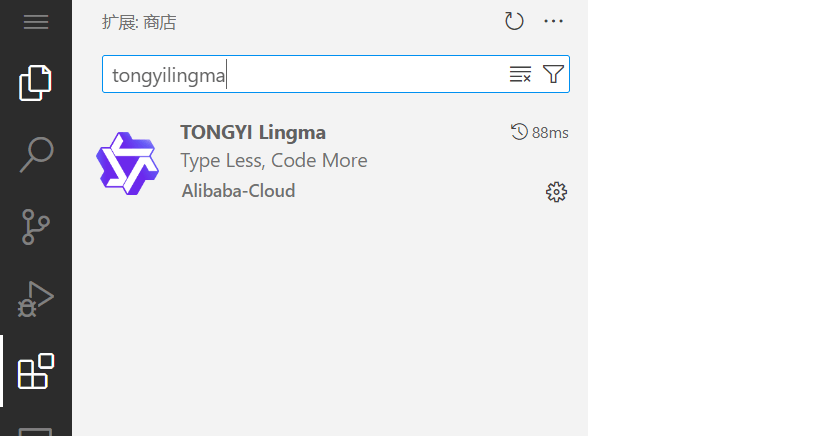814x436 pixels.
Task: Click the 88ms activation time indicator
Action: [540, 132]
